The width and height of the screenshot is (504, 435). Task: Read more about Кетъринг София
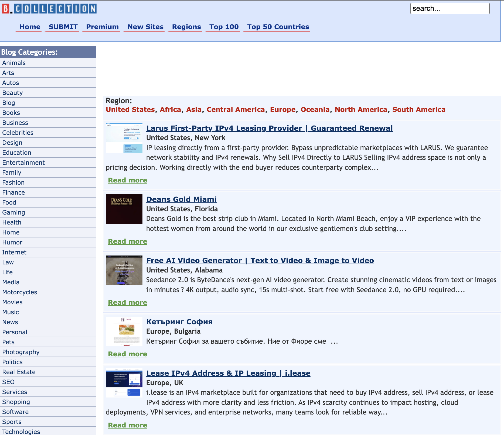tap(128, 354)
